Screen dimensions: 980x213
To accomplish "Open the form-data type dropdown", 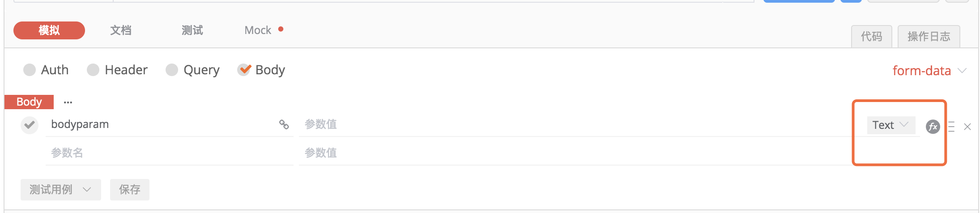I will [929, 71].
